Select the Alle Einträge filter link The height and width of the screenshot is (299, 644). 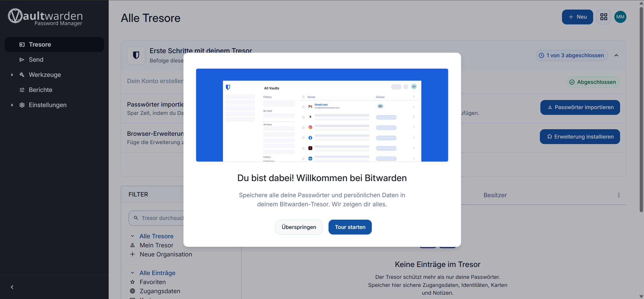(x=157, y=273)
